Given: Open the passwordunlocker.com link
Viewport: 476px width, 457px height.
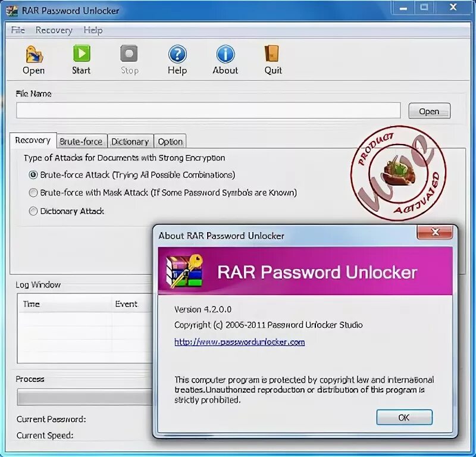Looking at the screenshot, I should 240,342.
